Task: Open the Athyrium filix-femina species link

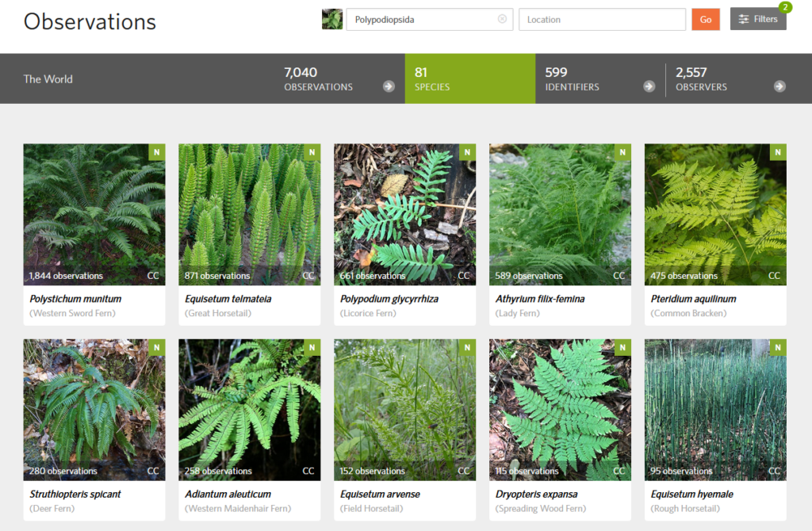Action: pyautogui.click(x=540, y=299)
